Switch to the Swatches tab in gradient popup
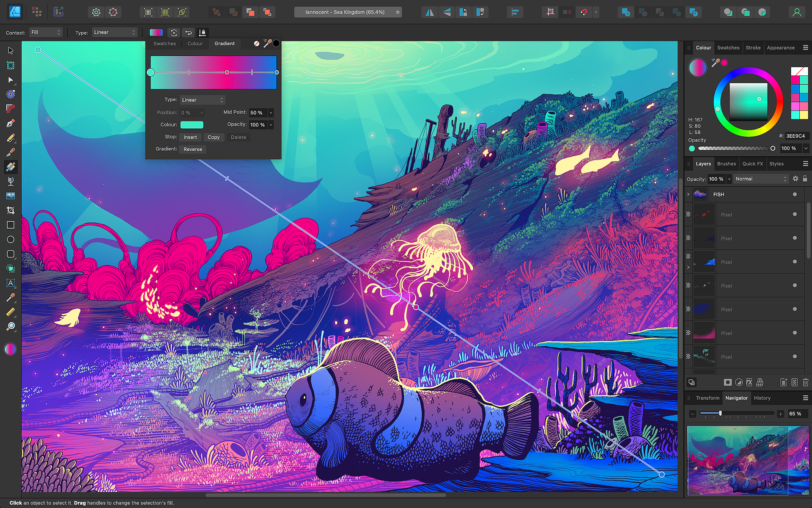The image size is (812, 508). pos(165,44)
